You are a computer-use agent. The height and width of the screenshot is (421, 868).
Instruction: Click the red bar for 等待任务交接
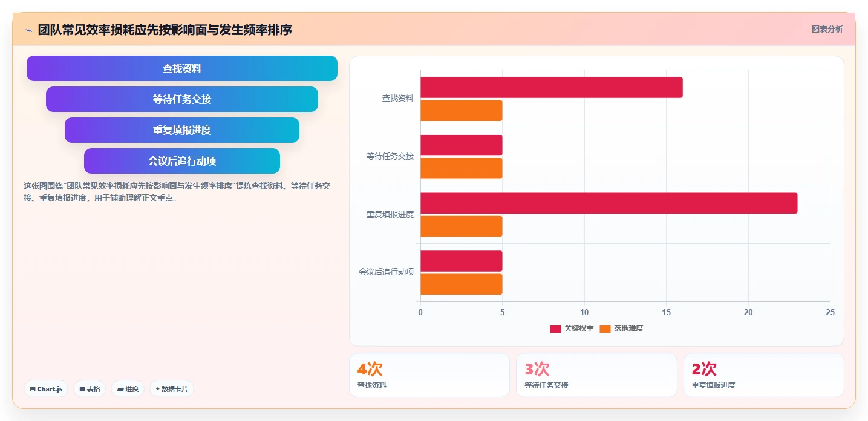click(x=462, y=145)
